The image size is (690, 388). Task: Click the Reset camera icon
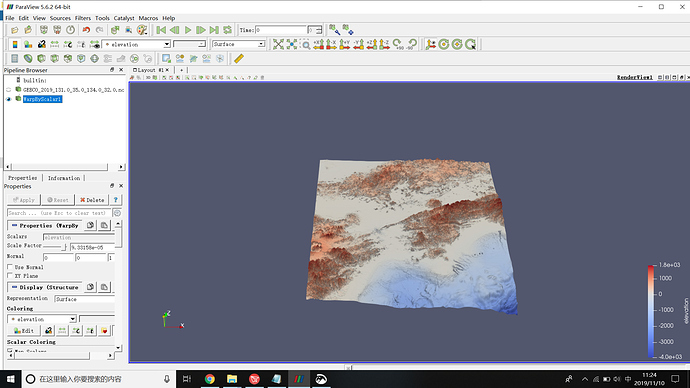[x=278, y=44]
